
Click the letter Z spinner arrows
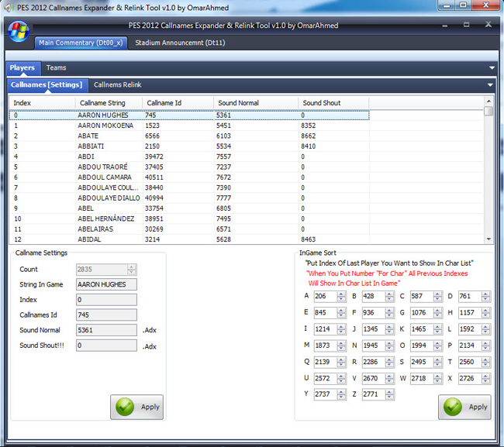point(389,394)
